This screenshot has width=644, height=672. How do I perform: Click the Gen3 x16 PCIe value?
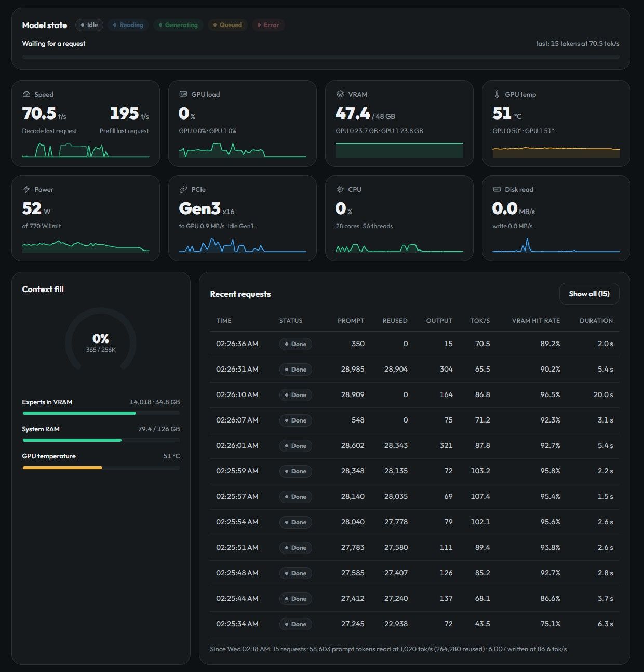click(x=207, y=208)
